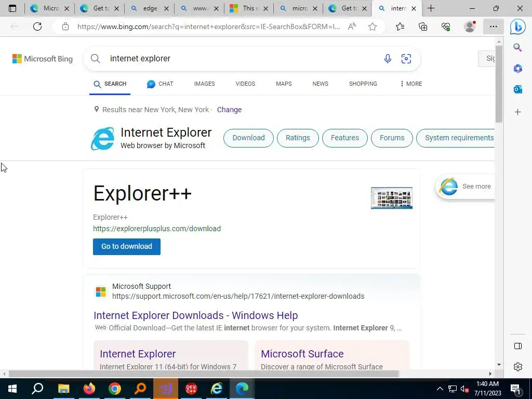532x399 pixels.
Task: Activate Read aloud icon in address bar
Action: (x=352, y=26)
